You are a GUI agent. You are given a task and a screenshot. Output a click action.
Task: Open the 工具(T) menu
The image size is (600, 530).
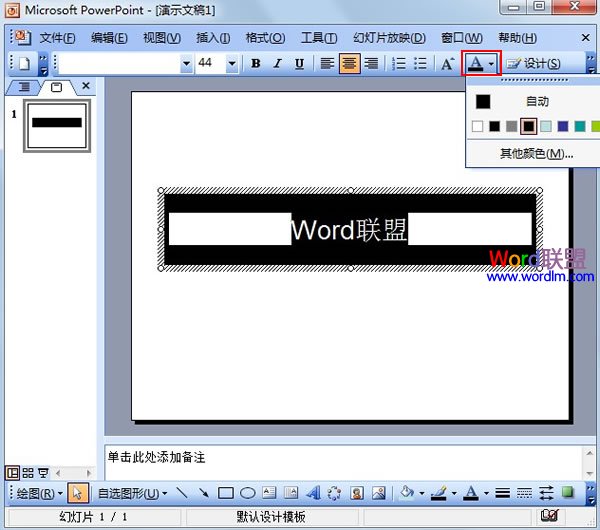point(319,38)
